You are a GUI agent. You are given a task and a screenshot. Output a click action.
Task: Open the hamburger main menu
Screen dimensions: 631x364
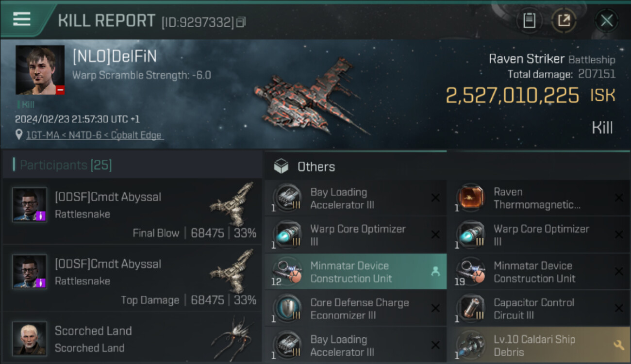click(22, 19)
